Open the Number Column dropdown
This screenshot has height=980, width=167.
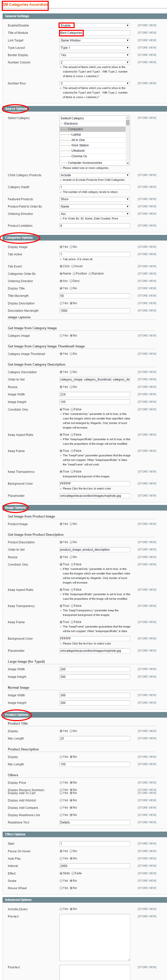pos(95,62)
